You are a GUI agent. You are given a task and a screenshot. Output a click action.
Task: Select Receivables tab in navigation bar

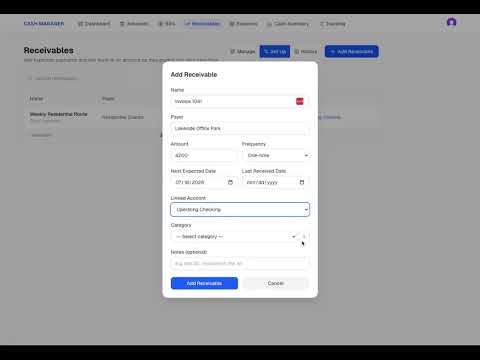[x=202, y=24]
